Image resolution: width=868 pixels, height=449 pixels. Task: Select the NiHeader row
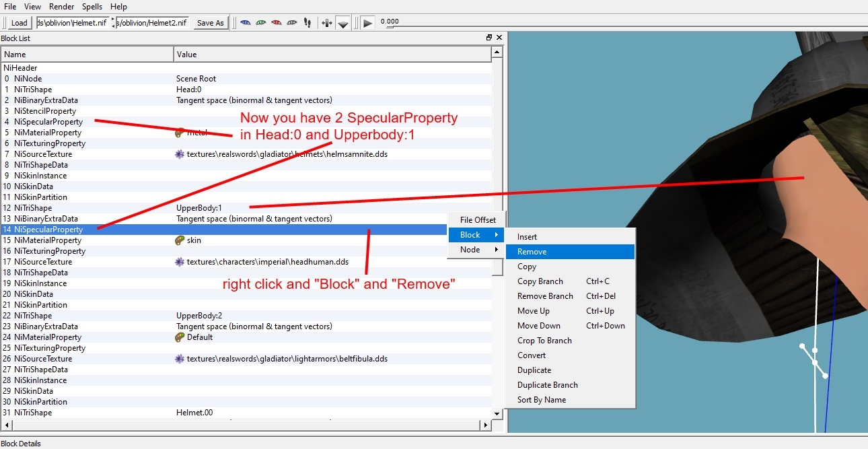[246, 68]
